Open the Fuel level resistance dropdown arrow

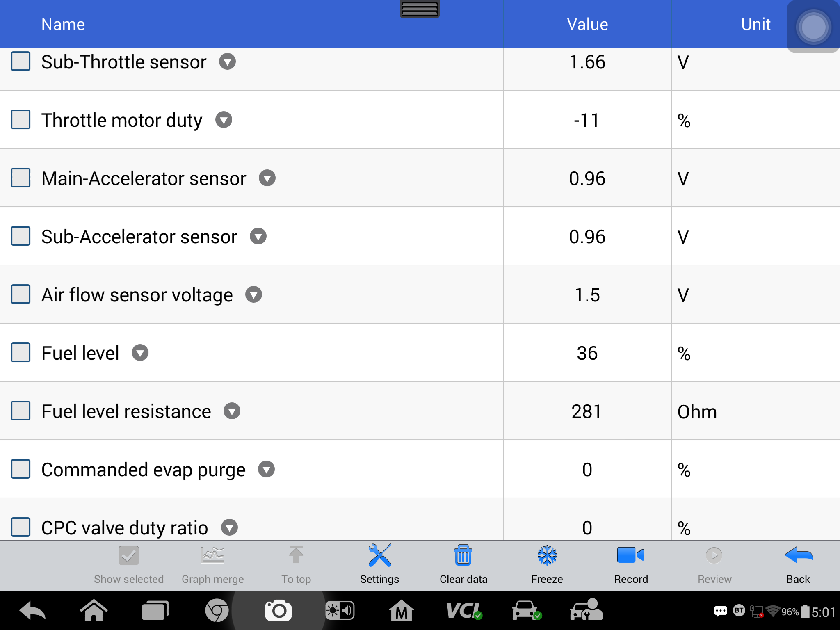click(232, 411)
